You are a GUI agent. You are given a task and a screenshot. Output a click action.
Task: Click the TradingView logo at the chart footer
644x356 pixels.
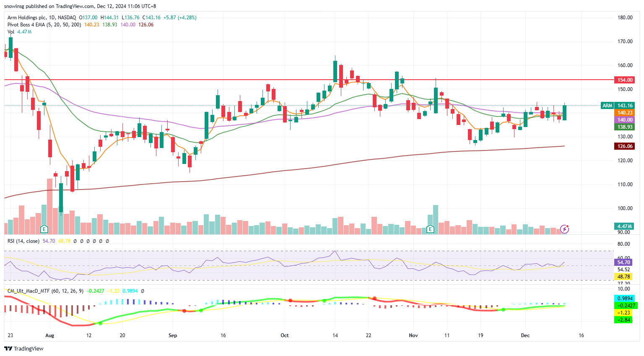pos(24,348)
